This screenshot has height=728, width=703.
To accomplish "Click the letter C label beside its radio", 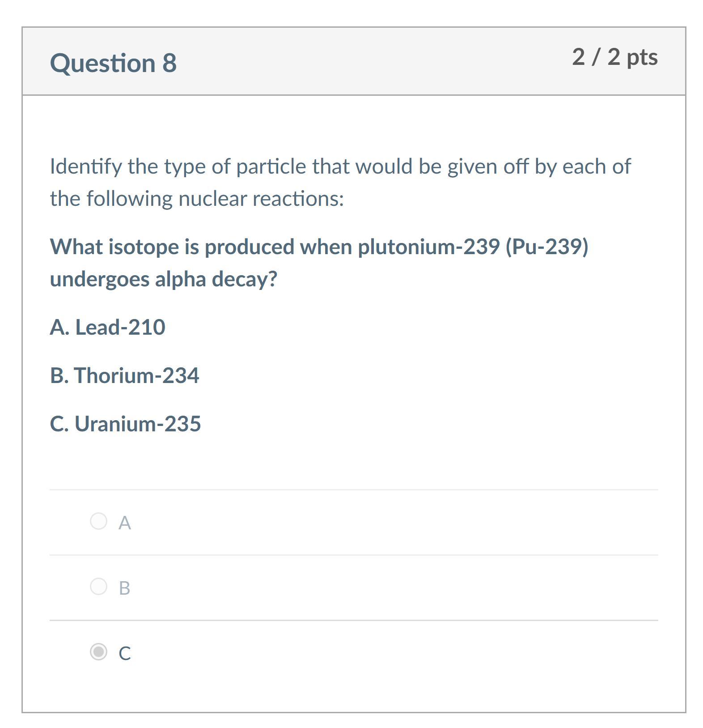I will pyautogui.click(x=125, y=653).
